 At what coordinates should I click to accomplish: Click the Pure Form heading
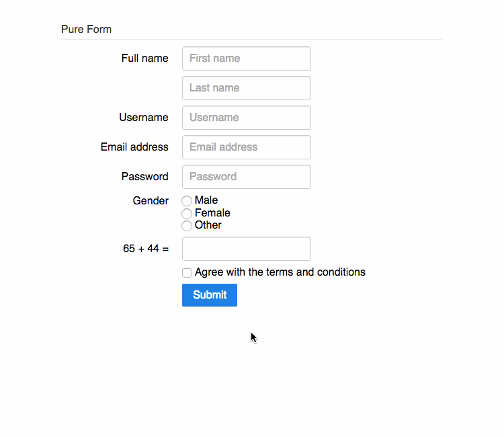pos(86,30)
